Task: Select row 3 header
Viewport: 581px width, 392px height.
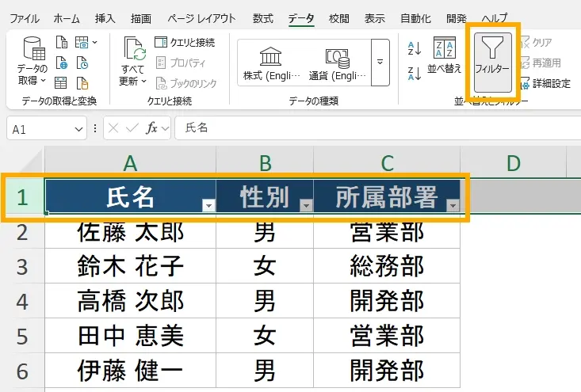Action: [22, 267]
